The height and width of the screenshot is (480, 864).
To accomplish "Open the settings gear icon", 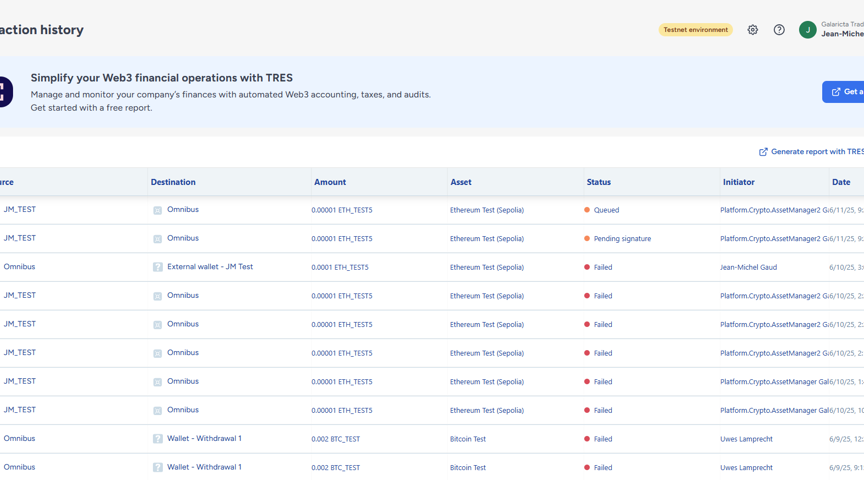I will 753,30.
